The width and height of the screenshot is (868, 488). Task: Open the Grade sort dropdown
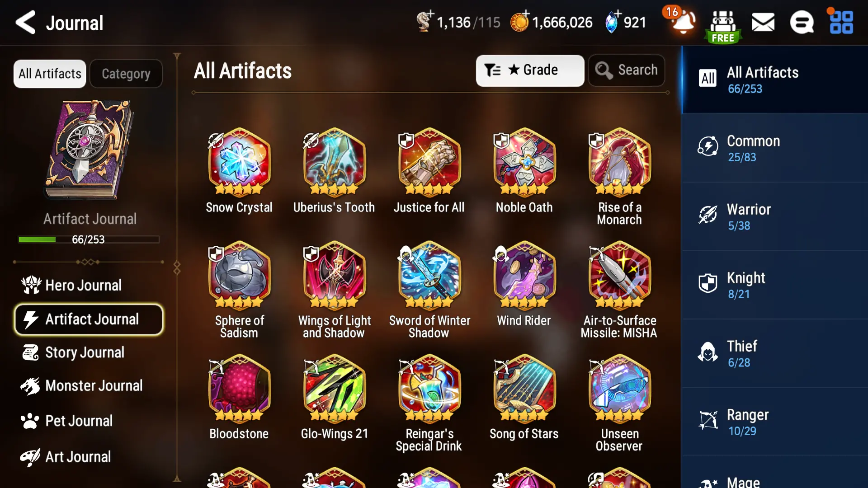530,70
